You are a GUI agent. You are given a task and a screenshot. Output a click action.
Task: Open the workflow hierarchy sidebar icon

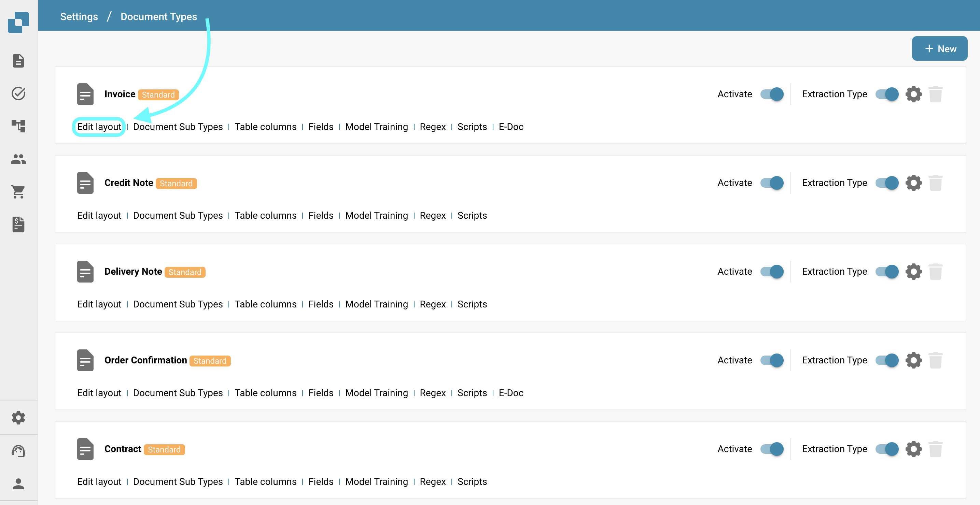pos(18,126)
